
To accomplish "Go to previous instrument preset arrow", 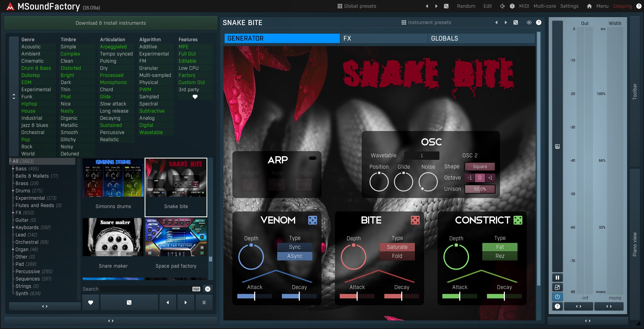I will [x=496, y=22].
